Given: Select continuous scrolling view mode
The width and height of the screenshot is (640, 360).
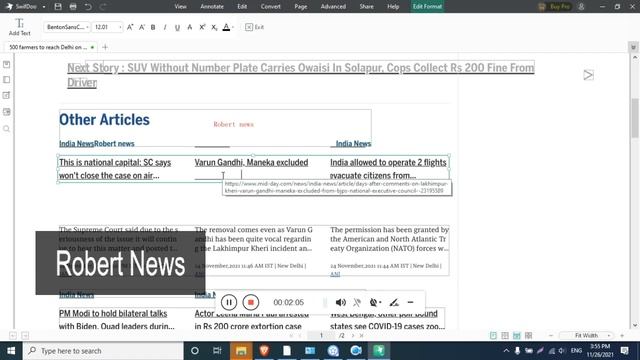Looking at the screenshot, I should tap(517, 336).
